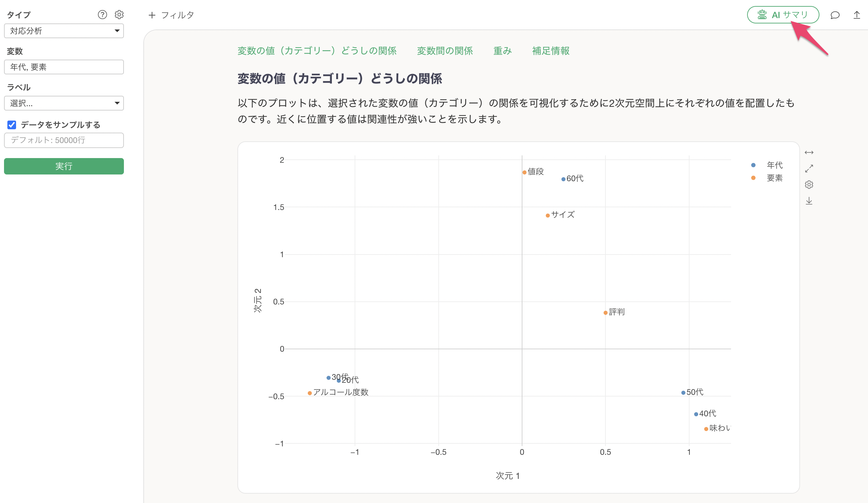The height and width of the screenshot is (503, 868).
Task: Click the comment speech bubble icon
Action: 835,15
